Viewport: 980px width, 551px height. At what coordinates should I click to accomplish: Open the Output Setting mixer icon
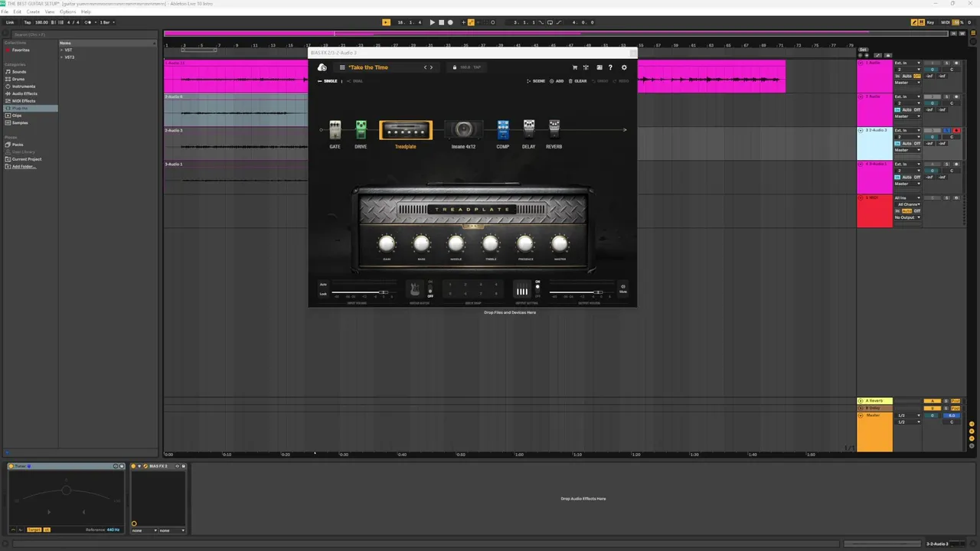(x=522, y=289)
